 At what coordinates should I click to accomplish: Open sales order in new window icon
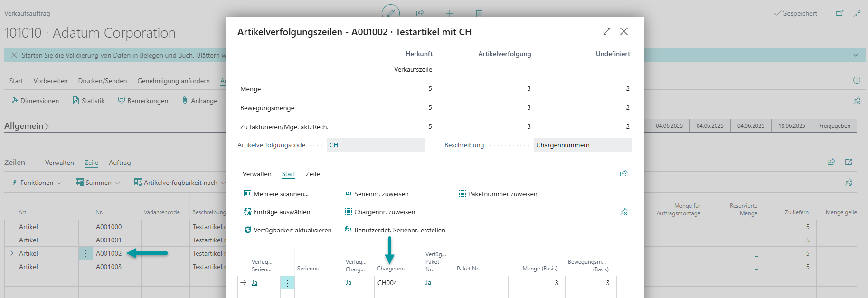click(840, 13)
